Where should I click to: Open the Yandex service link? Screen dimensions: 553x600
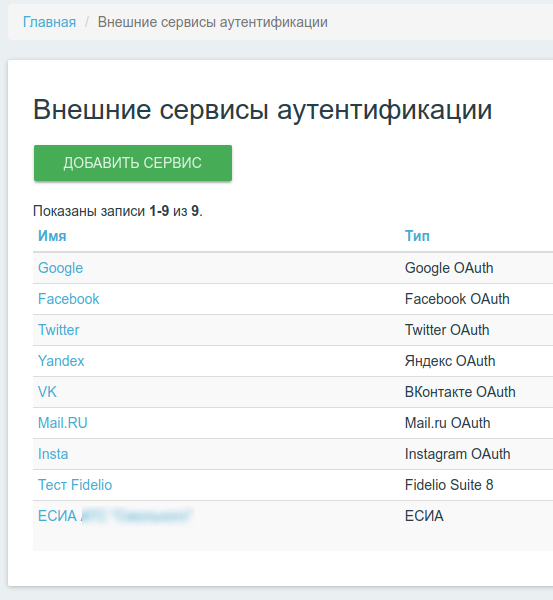click(x=61, y=361)
